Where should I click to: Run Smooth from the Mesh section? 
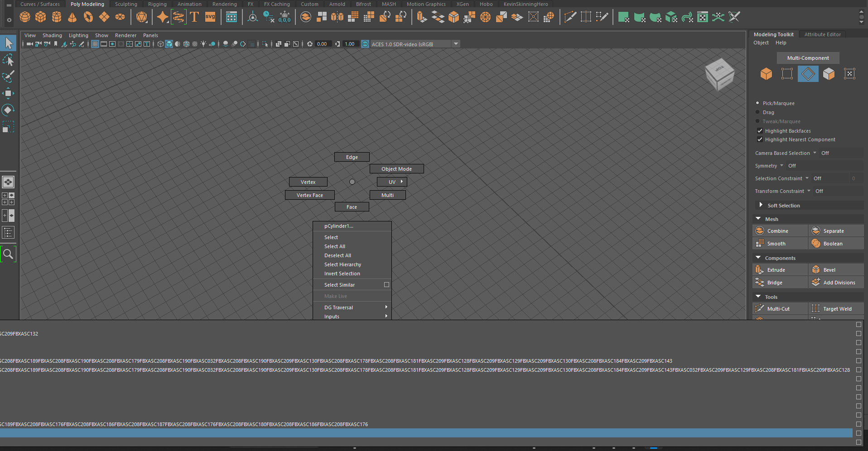(776, 243)
